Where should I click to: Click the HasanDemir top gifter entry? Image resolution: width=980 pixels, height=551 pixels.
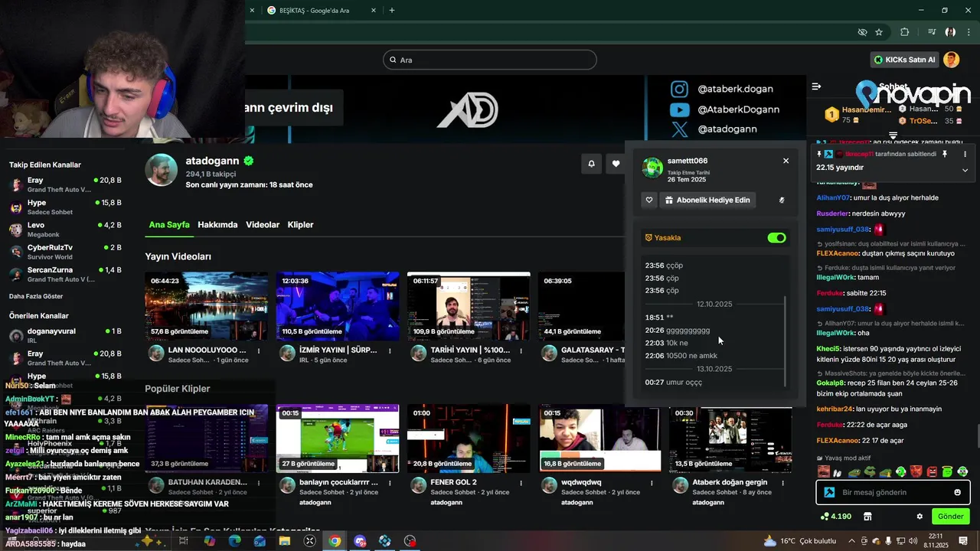857,115
